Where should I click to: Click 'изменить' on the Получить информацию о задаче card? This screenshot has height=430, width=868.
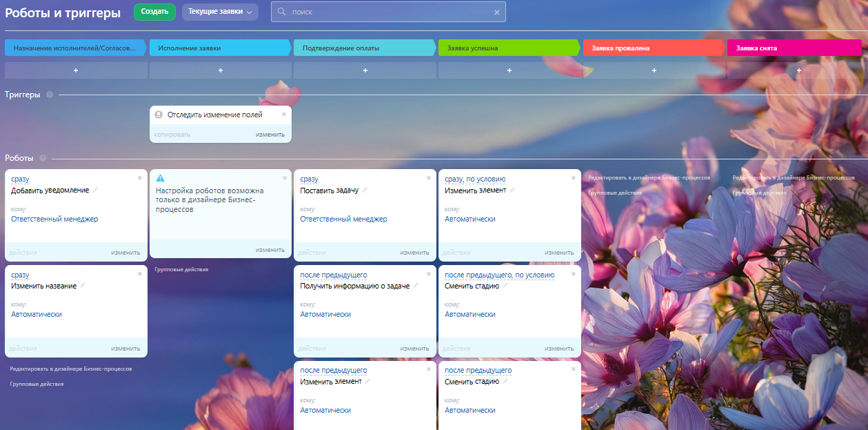coord(414,348)
